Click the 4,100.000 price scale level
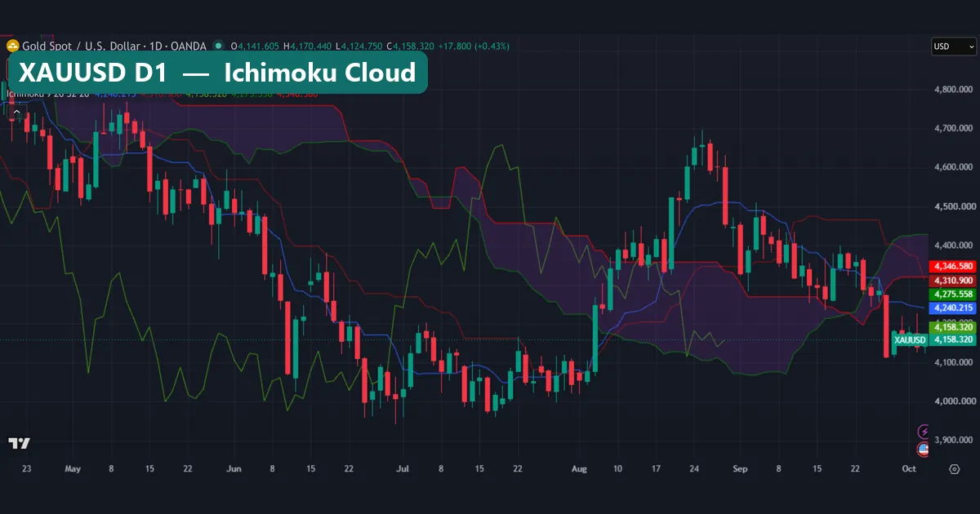The image size is (980, 514). (x=954, y=362)
